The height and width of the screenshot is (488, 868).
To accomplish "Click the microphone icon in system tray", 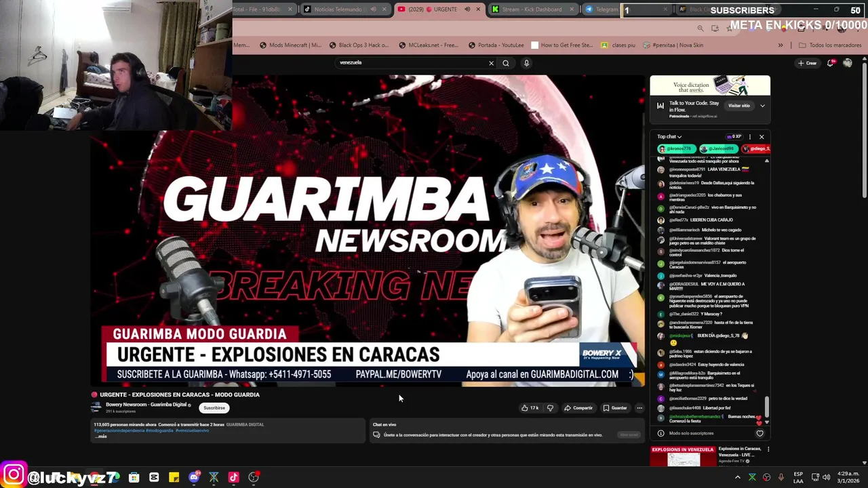I will pyautogui.click(x=781, y=478).
